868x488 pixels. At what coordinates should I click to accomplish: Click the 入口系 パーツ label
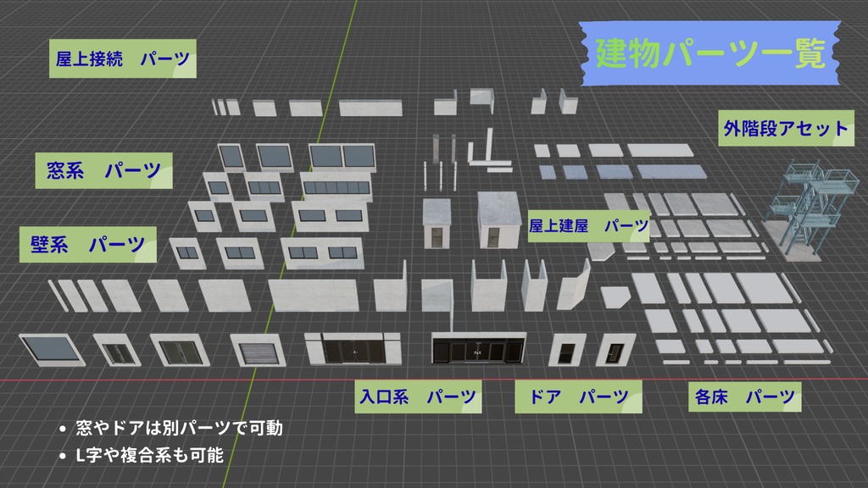point(418,396)
